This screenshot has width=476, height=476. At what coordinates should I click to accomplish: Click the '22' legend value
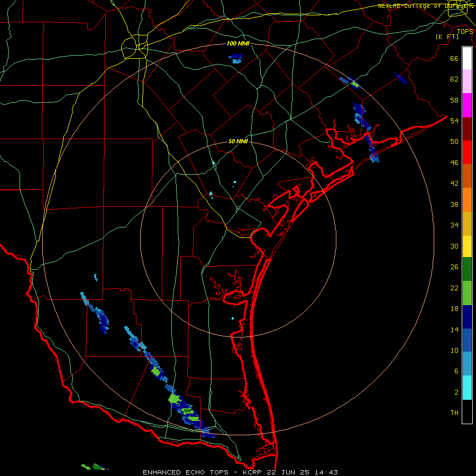[454, 288]
